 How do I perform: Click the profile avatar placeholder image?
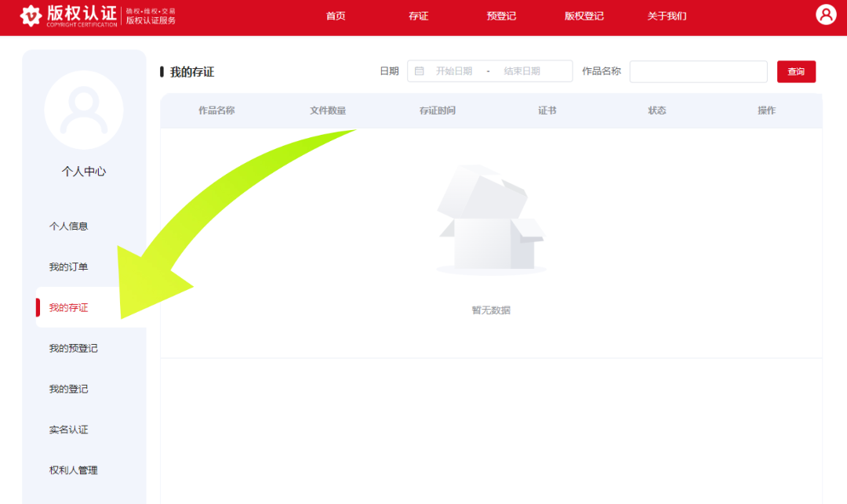[84, 110]
